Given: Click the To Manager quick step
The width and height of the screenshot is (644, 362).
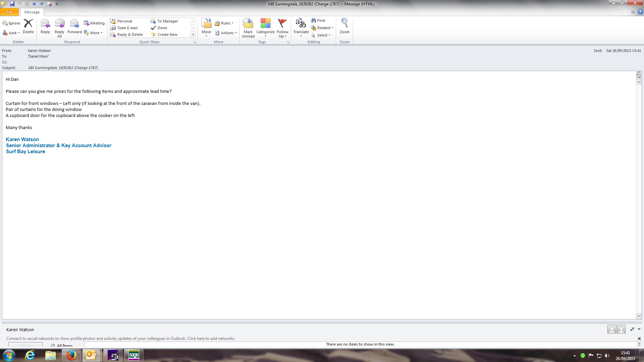Looking at the screenshot, I should pyautogui.click(x=167, y=21).
